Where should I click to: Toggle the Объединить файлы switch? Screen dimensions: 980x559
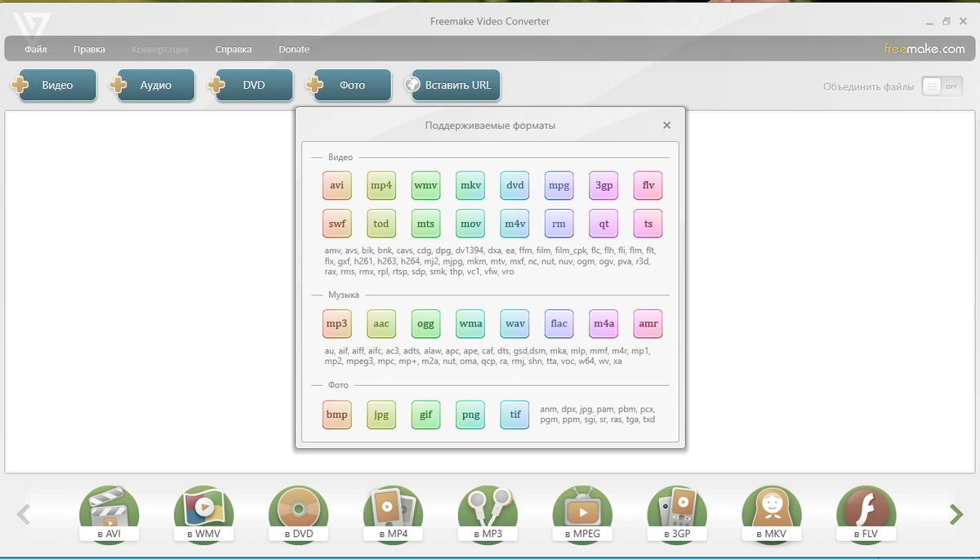[942, 87]
